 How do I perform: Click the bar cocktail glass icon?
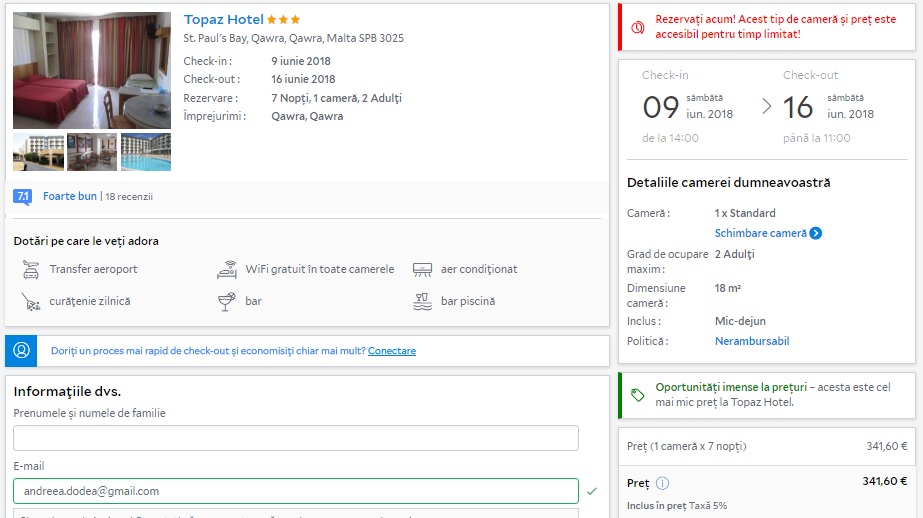[x=227, y=301]
